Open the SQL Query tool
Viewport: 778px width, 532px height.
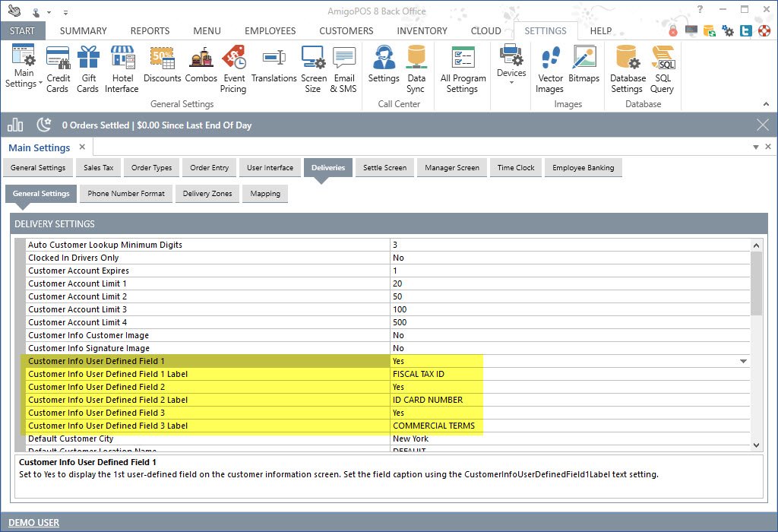pyautogui.click(x=662, y=68)
